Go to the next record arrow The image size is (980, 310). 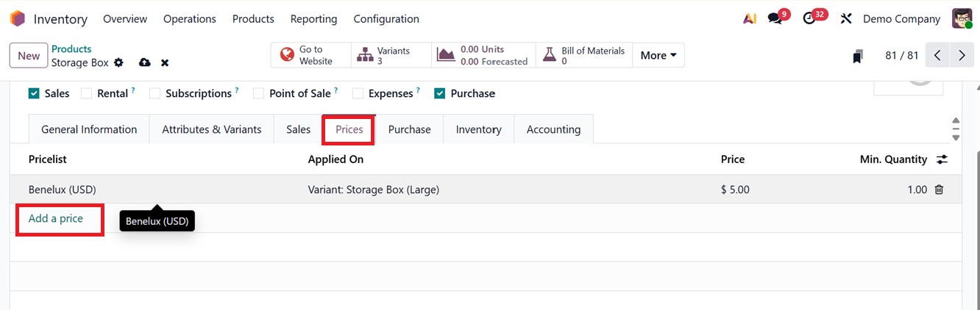point(962,55)
